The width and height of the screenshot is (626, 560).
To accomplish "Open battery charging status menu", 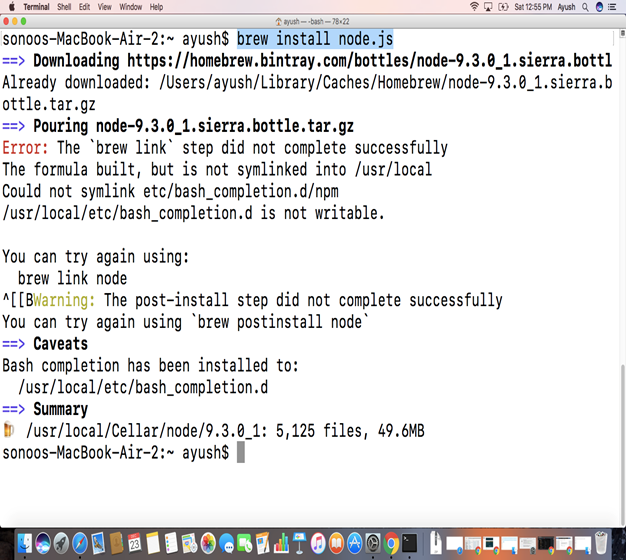I will tap(503, 7).
